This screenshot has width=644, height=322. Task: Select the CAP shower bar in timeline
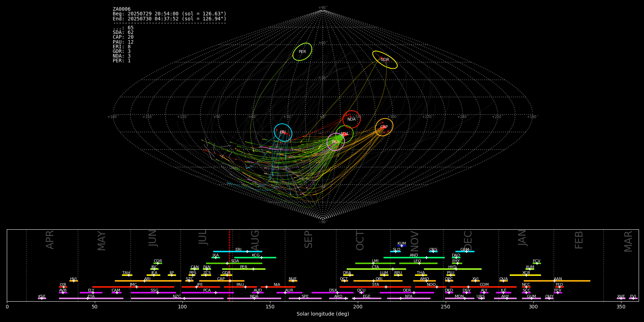click(x=222, y=281)
